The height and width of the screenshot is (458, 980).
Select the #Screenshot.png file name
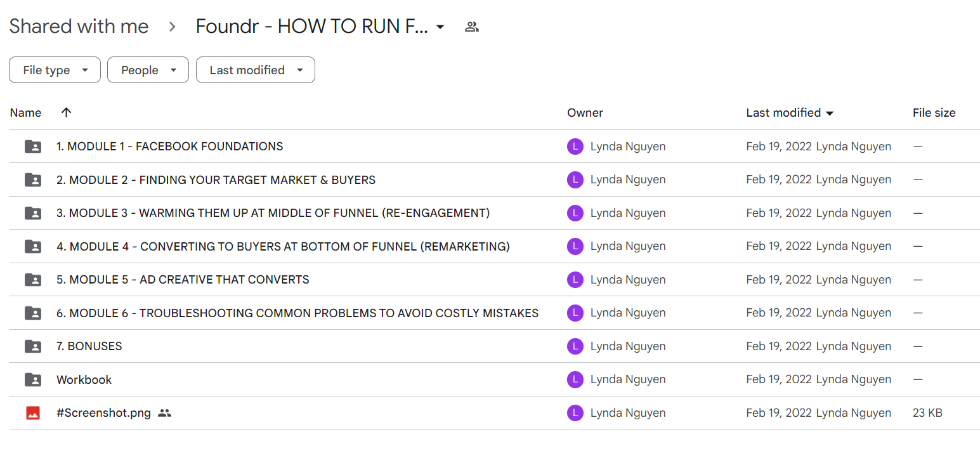[103, 413]
